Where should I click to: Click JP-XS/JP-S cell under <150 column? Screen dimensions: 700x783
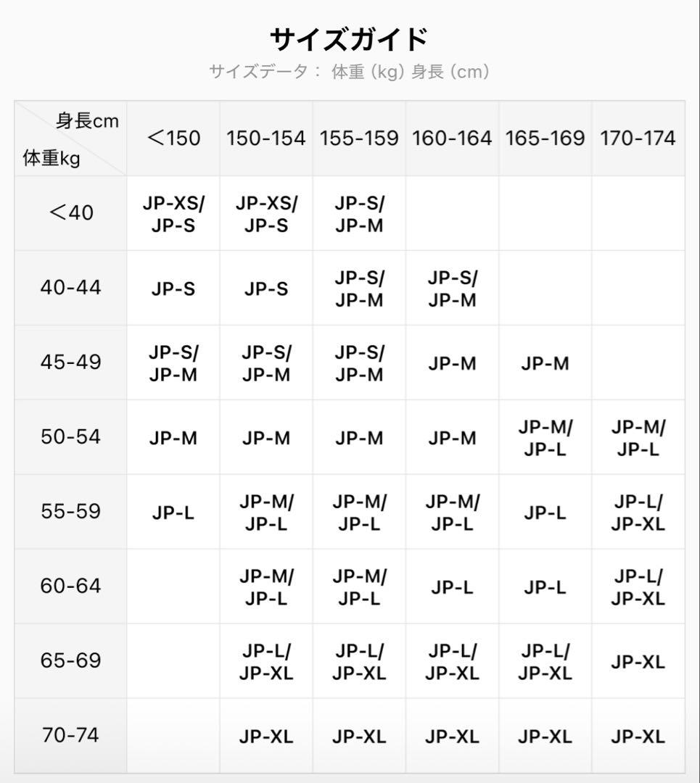173,213
